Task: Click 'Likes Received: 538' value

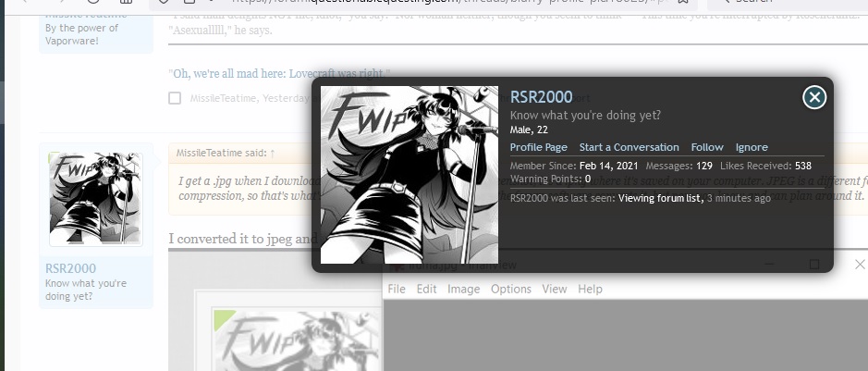Action: click(765, 166)
